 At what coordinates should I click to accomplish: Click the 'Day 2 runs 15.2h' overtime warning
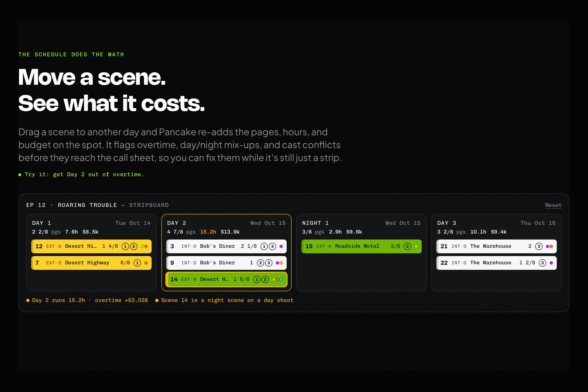[x=87, y=300]
